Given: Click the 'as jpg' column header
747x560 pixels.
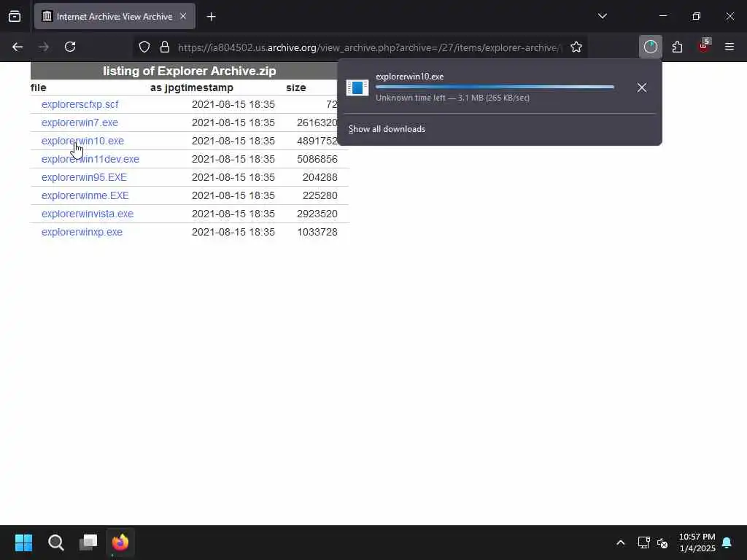Looking at the screenshot, I should coord(163,87).
